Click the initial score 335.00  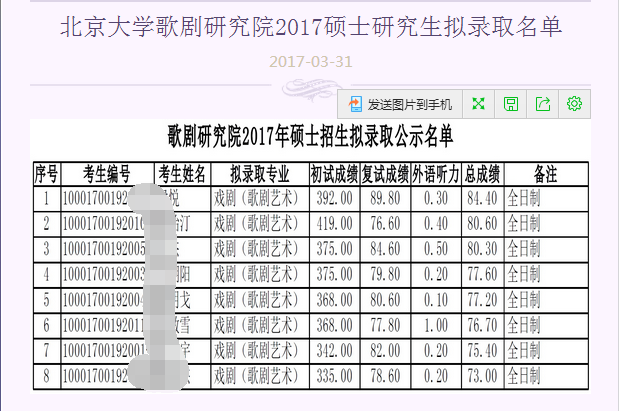click(x=334, y=376)
